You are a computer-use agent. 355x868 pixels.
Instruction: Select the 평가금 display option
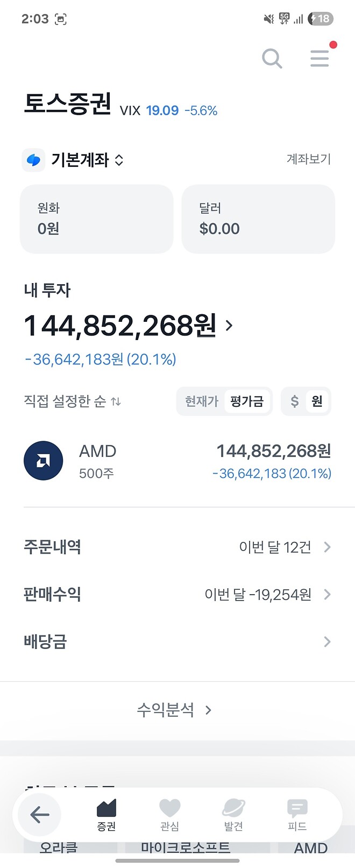coord(247,401)
